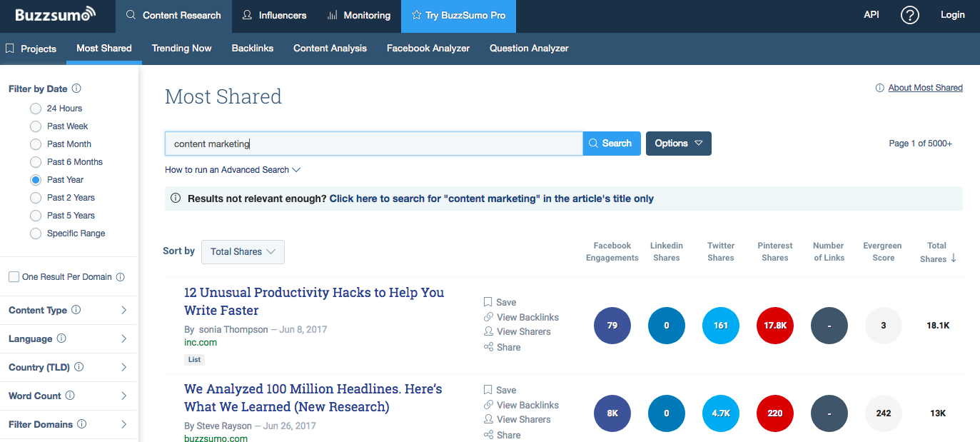Expand How to run an Advanced Search
Viewport: 980px width, 442px height.
[233, 170]
